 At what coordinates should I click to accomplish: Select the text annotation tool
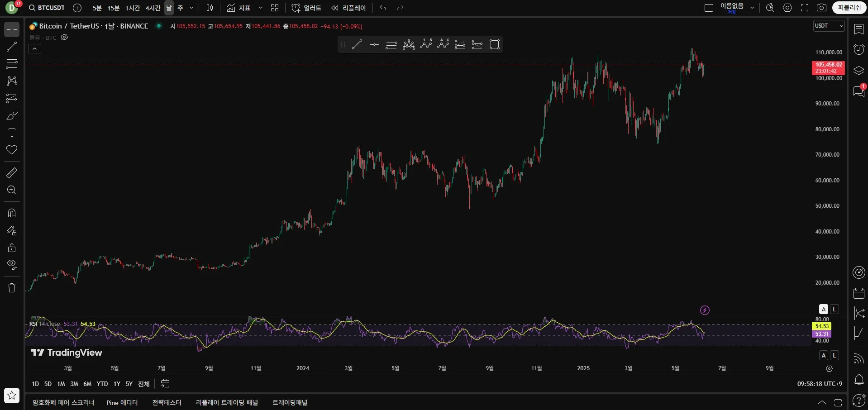pos(12,133)
